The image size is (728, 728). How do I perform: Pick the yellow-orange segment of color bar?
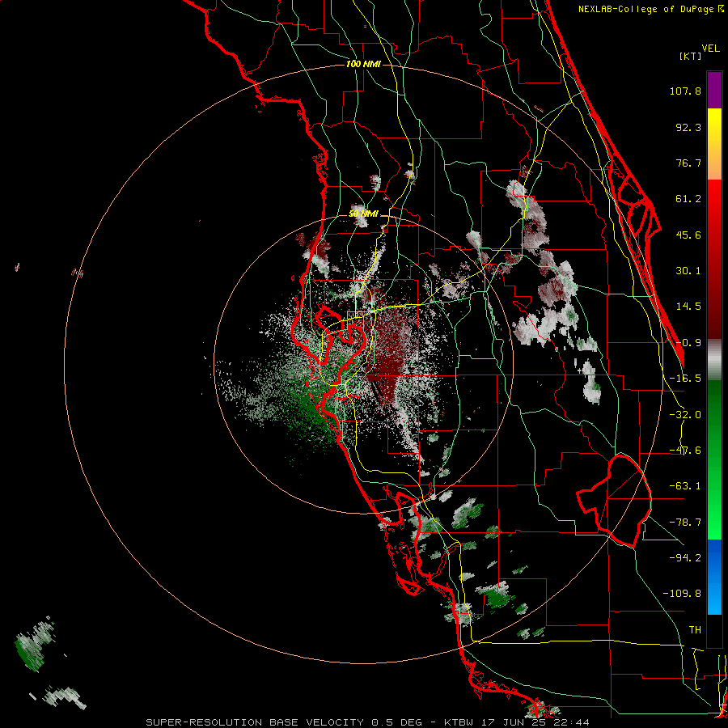coord(714,144)
